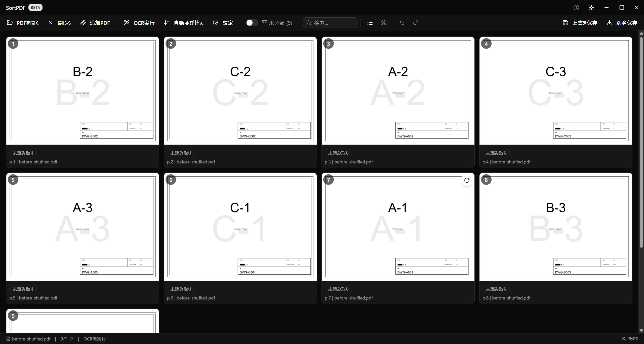Click the 検索 search field

pyautogui.click(x=330, y=23)
